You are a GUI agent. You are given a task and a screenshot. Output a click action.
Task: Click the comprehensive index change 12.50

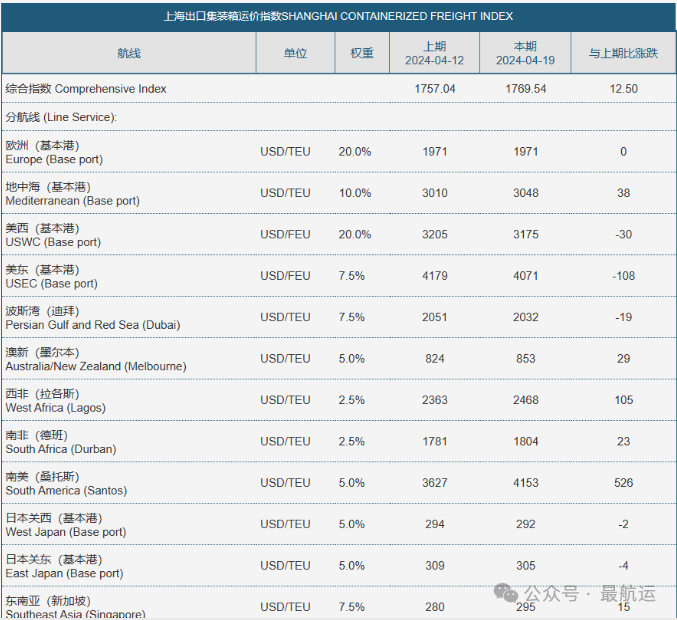pyautogui.click(x=623, y=89)
